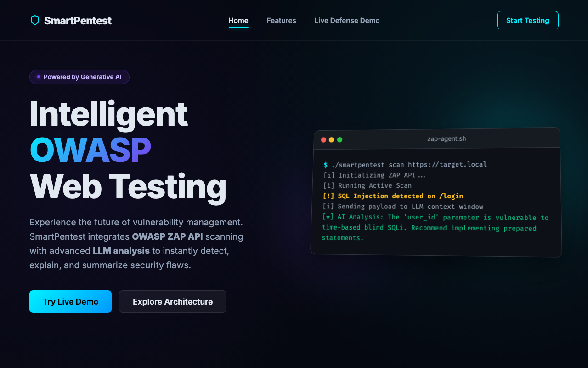This screenshot has width=588, height=368.
Task: Select the Home navigation item
Action: [x=238, y=20]
